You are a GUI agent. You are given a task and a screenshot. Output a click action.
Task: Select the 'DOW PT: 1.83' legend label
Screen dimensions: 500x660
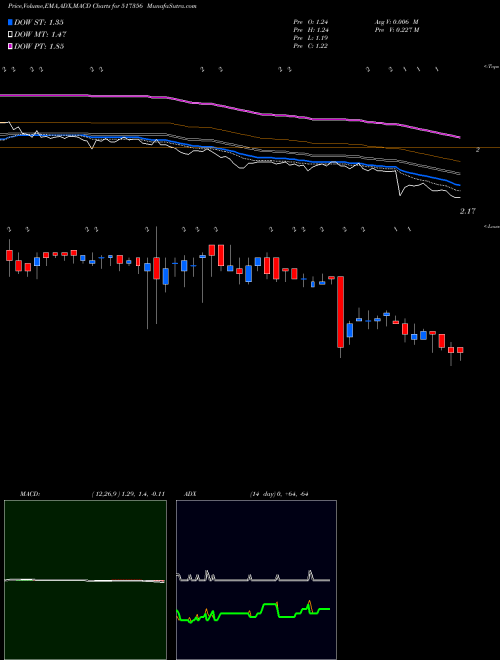(39, 46)
